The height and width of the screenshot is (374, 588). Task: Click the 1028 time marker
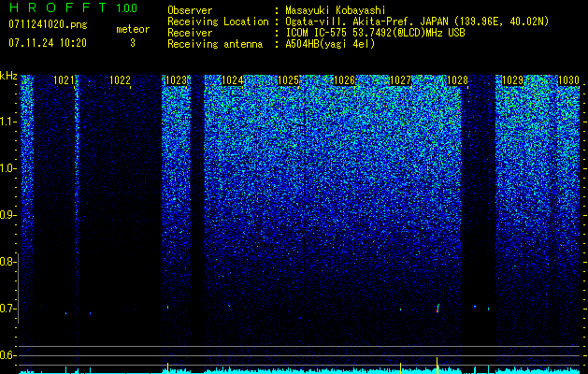[457, 80]
